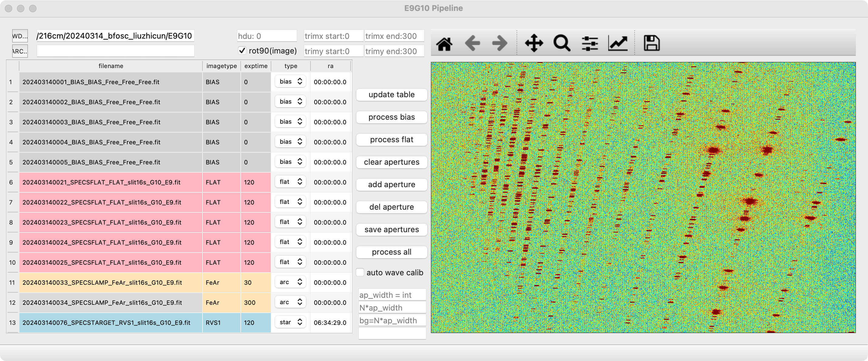Open the Configure subplots sliders icon

[x=590, y=43]
